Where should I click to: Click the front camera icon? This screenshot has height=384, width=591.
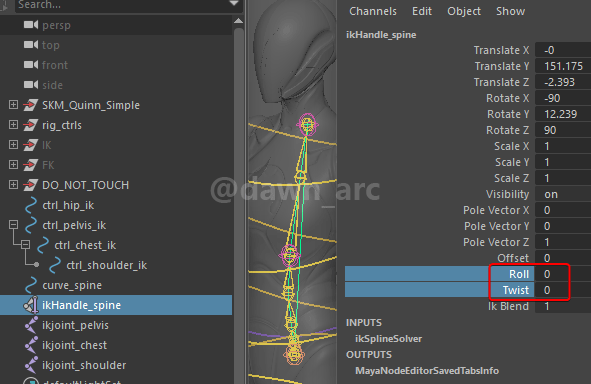click(31, 65)
